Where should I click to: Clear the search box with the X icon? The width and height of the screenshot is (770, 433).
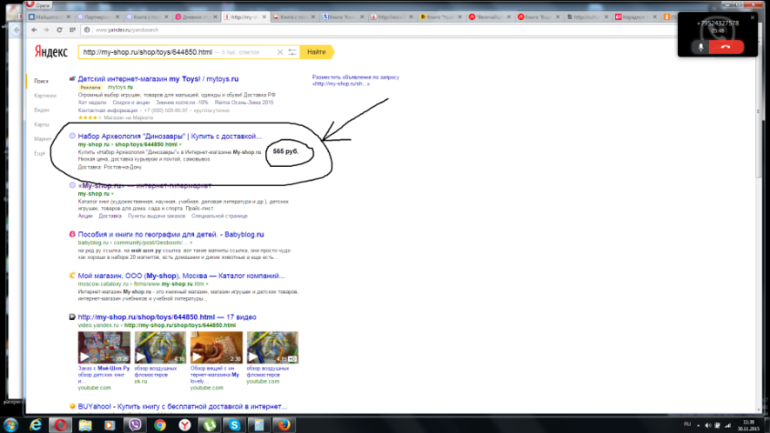click(280, 52)
